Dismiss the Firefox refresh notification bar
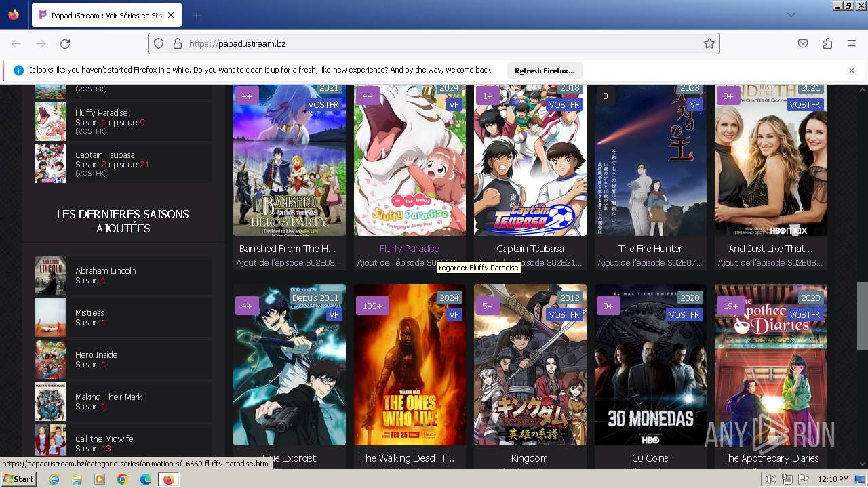Image resolution: width=868 pixels, height=488 pixels. coord(852,70)
